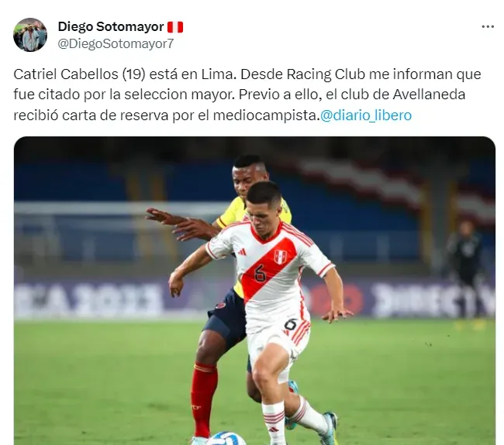The height and width of the screenshot is (445, 504).
Task: Click the word "mediocampista" in the tweet's last line
Action: (x=265, y=116)
